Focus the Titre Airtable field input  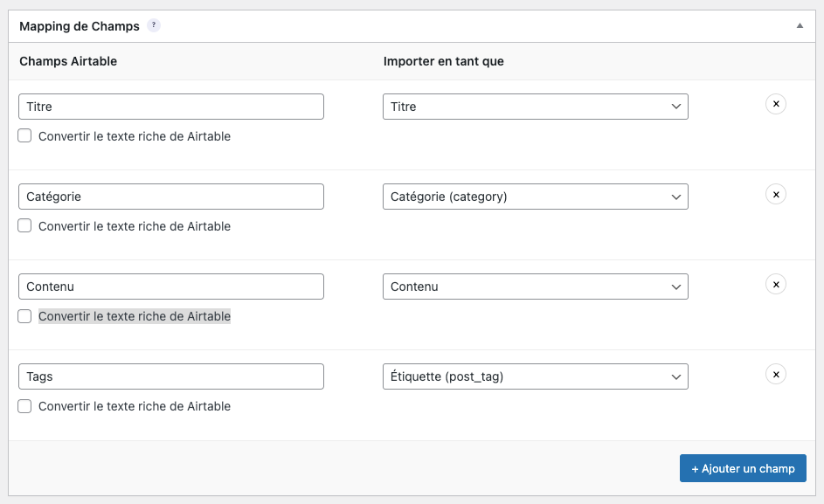point(171,107)
